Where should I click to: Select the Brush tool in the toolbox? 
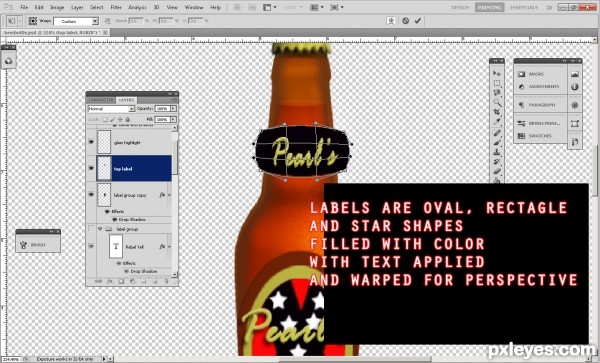point(497,142)
